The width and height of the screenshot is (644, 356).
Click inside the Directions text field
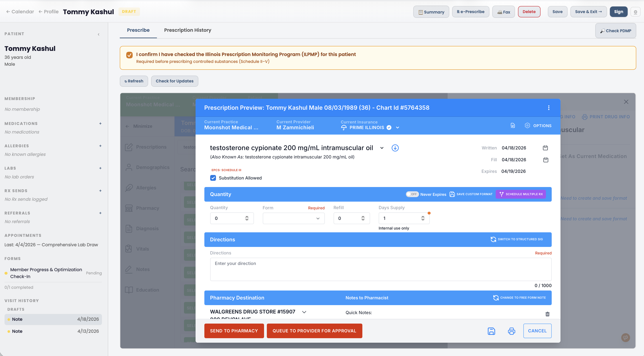380,269
